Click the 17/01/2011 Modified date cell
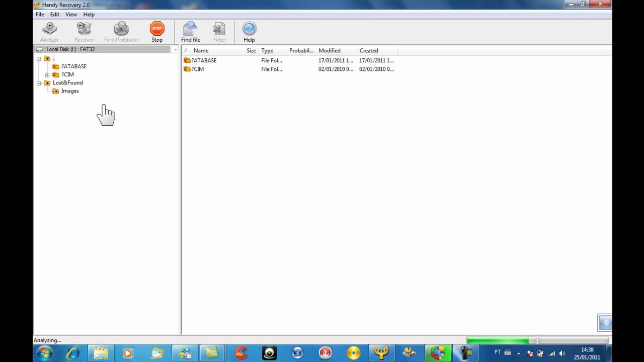This screenshot has width=644, height=362. tap(336, 60)
